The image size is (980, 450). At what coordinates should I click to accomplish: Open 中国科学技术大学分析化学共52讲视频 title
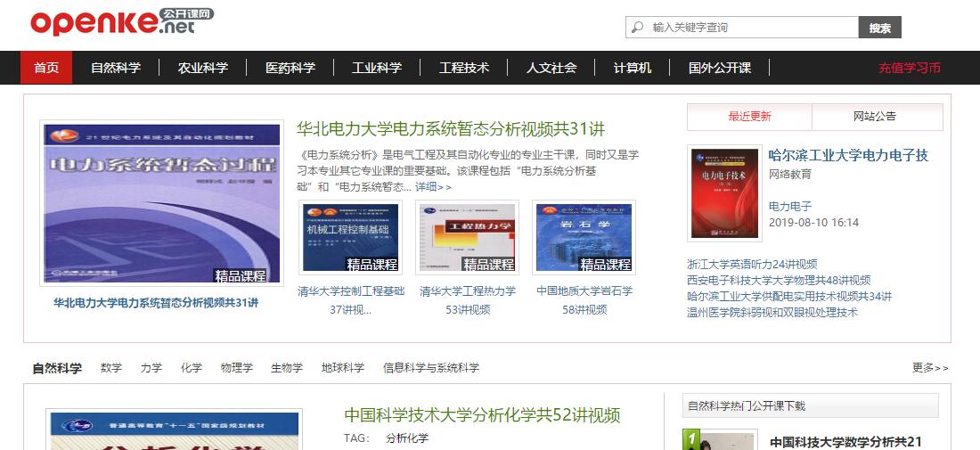pos(482,415)
